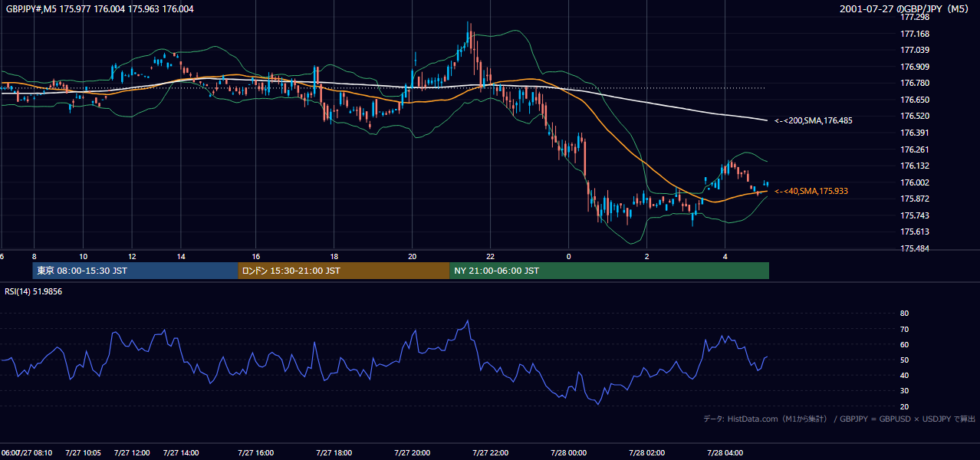Click price axis value 176.391
Viewport: 980px width, 460px height.
coord(915,133)
